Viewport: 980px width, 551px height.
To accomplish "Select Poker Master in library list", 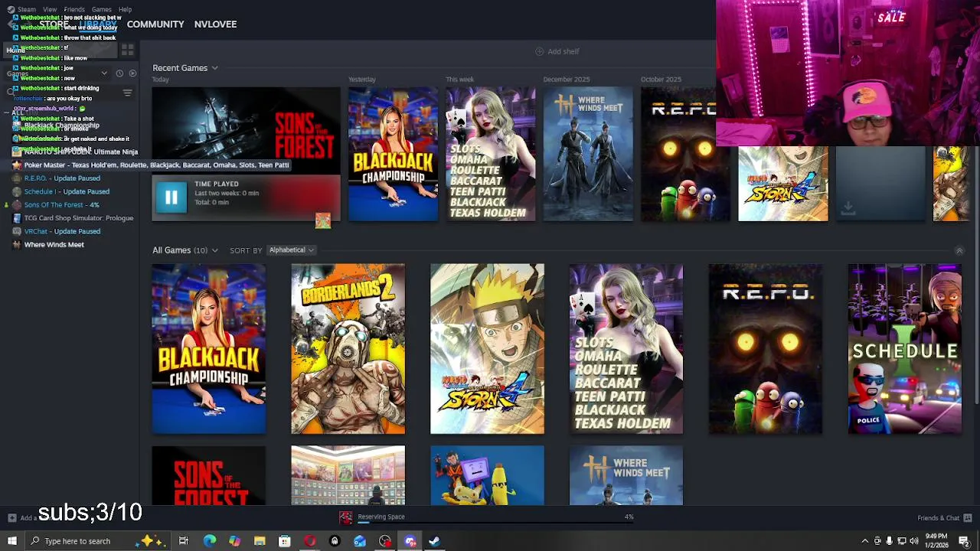I will [156, 165].
